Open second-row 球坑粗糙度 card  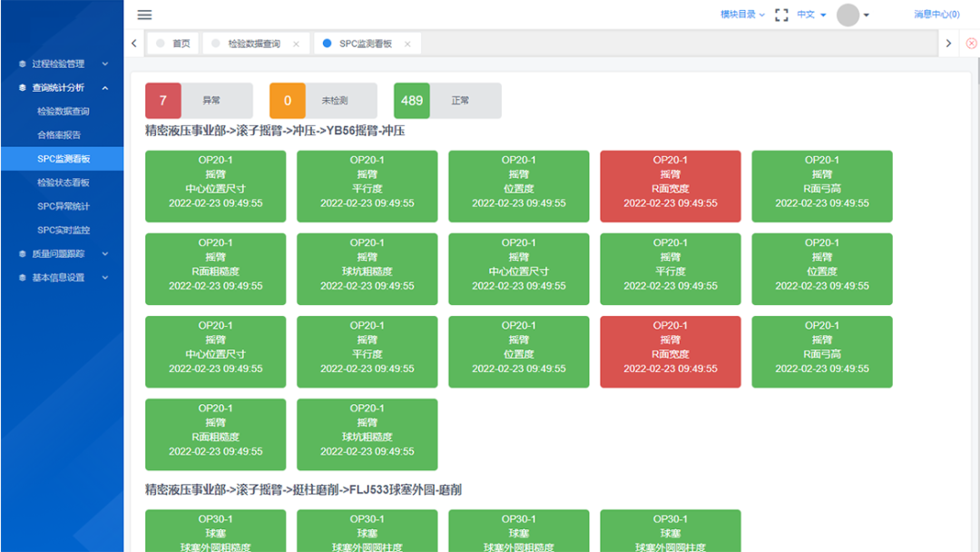(367, 269)
